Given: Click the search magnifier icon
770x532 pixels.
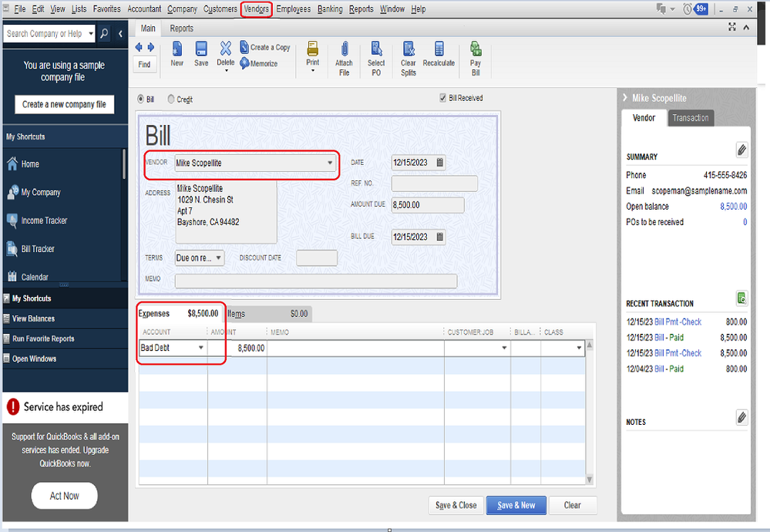Looking at the screenshot, I should coord(104,33).
